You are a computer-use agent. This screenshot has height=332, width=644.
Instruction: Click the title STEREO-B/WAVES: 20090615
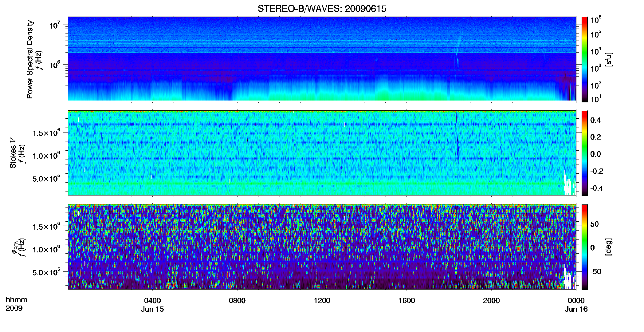(322, 9)
